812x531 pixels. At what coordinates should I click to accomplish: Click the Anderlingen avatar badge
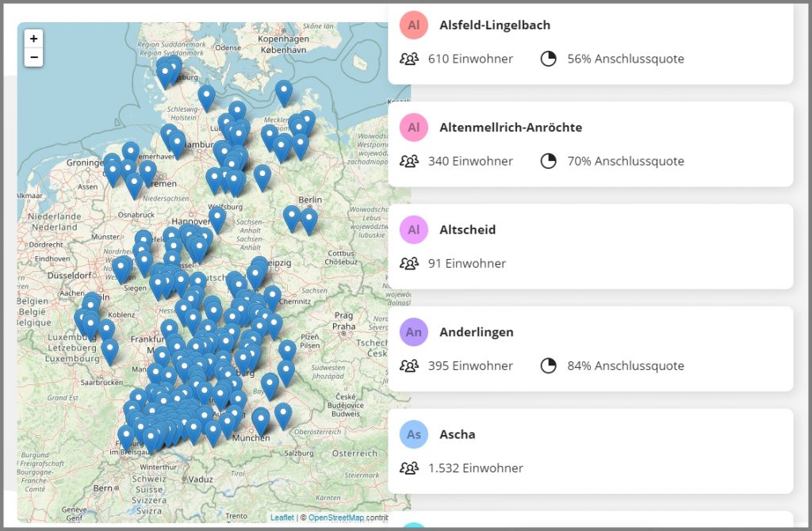413,332
